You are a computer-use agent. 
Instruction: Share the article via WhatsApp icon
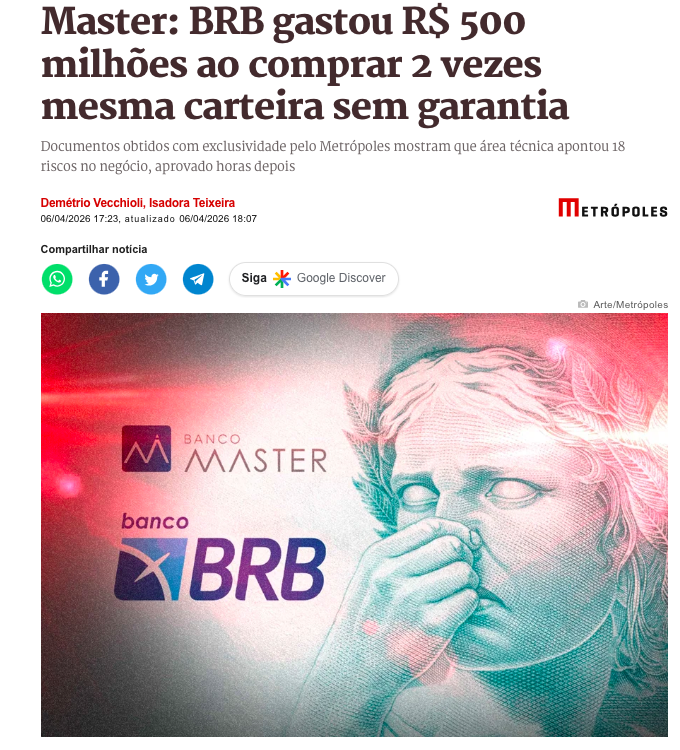click(x=57, y=279)
